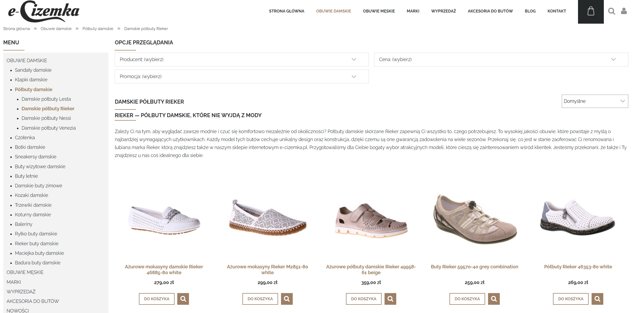Open the Domyślne sorting dropdown
The height and width of the screenshot is (313, 644).
(x=595, y=101)
